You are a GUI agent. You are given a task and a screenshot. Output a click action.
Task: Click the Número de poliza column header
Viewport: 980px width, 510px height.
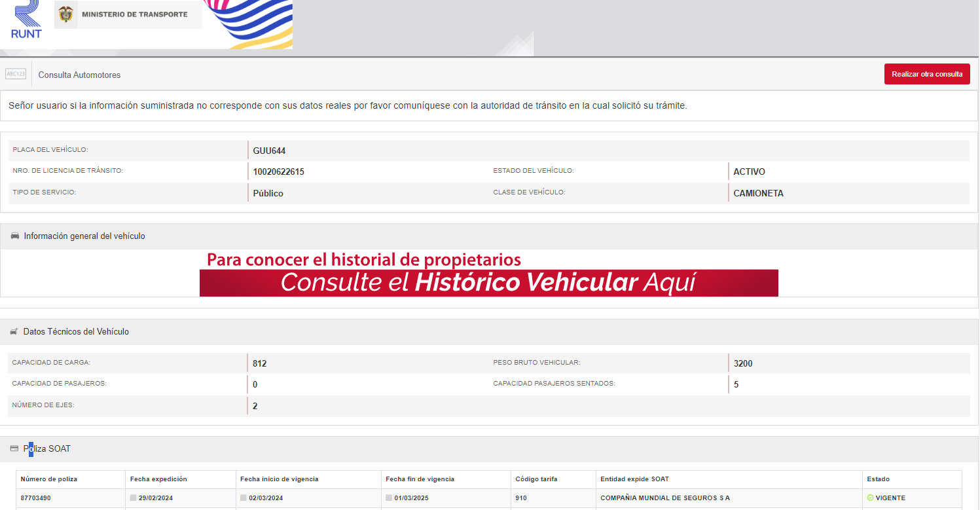(x=49, y=479)
